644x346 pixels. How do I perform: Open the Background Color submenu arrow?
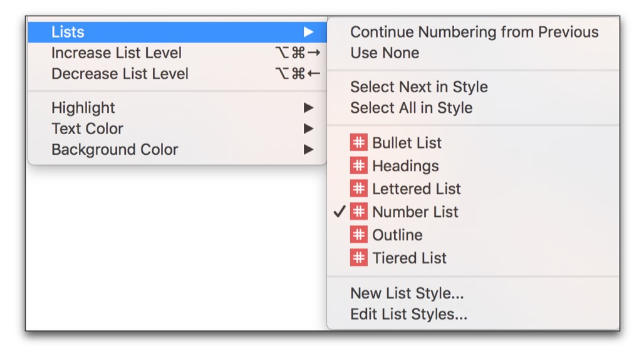point(308,149)
